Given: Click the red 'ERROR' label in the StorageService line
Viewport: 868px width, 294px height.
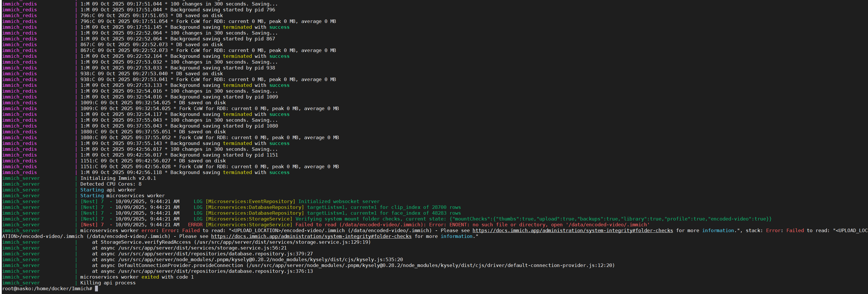Looking at the screenshot, I should [x=195, y=225].
